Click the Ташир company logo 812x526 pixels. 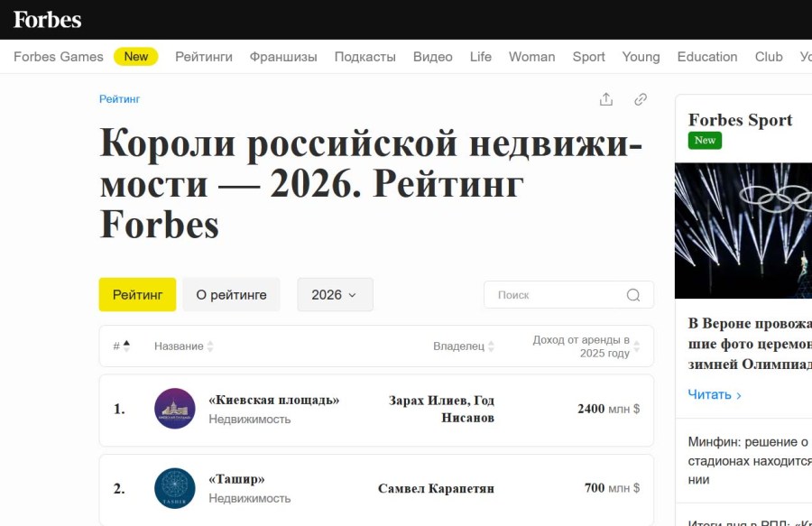coord(175,488)
